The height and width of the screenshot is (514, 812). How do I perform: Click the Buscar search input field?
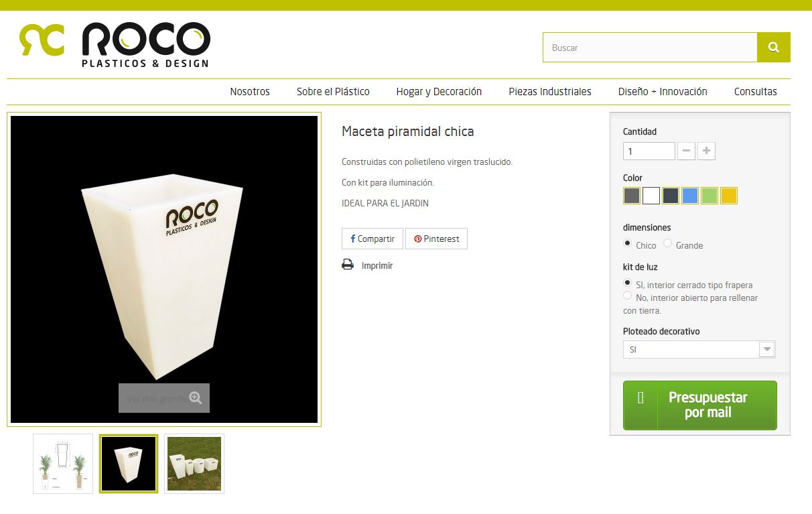650,48
